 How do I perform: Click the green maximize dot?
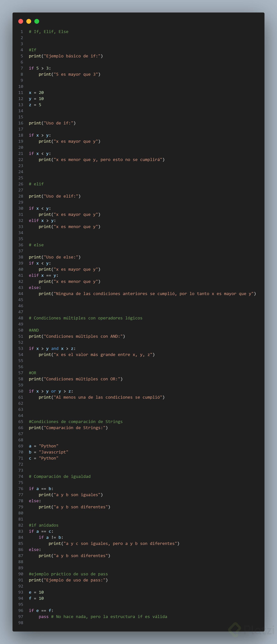(37, 21)
